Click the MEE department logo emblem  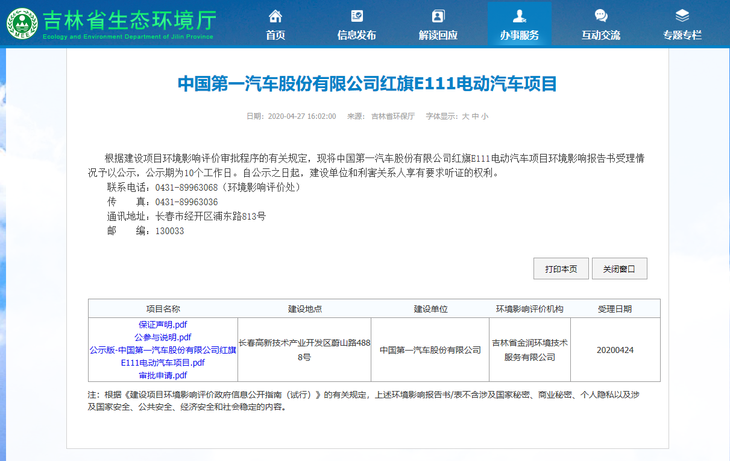tap(22, 23)
